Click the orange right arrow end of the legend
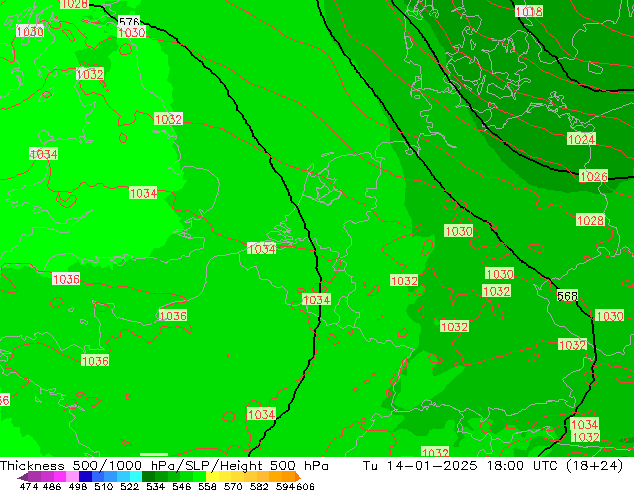Screen dimensions: 634x490 298,477
